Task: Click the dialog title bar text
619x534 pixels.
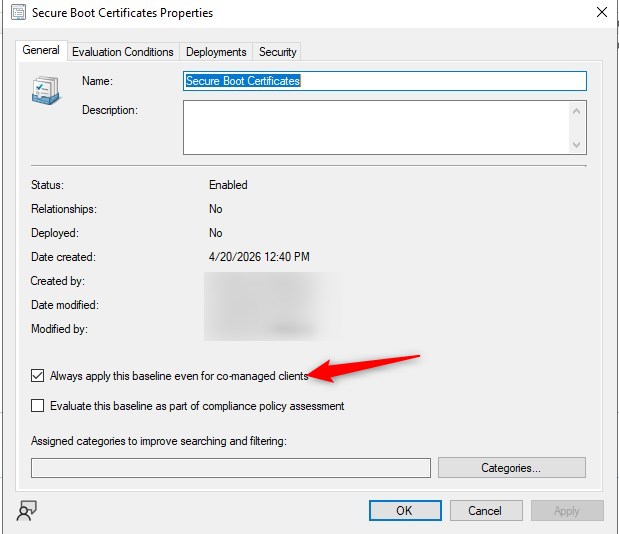Action: [x=122, y=13]
